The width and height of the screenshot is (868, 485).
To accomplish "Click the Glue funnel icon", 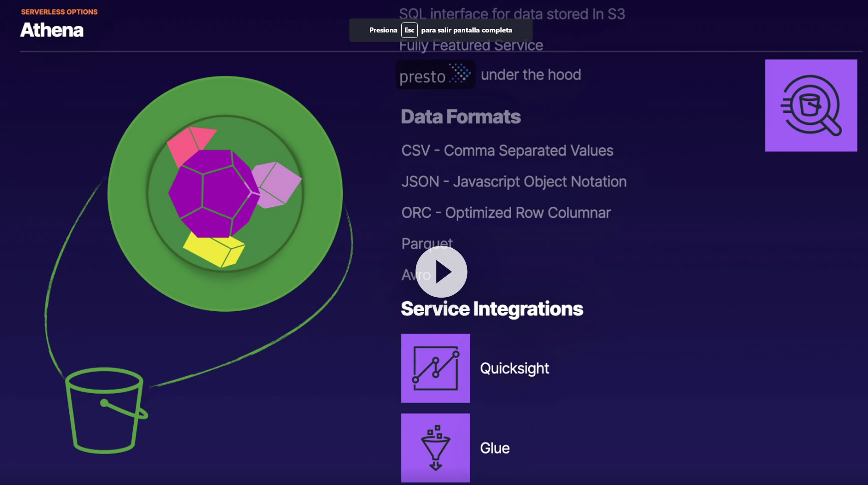I will click(435, 448).
